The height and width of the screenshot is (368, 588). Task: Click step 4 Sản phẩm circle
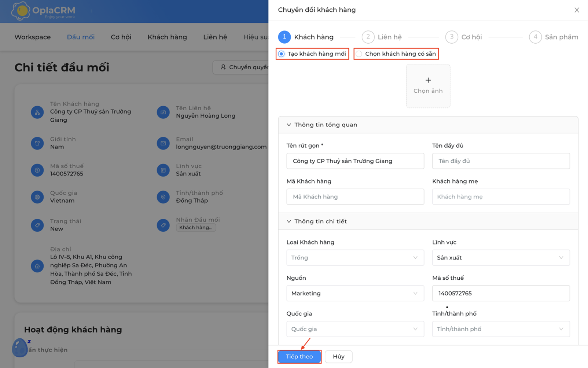535,37
